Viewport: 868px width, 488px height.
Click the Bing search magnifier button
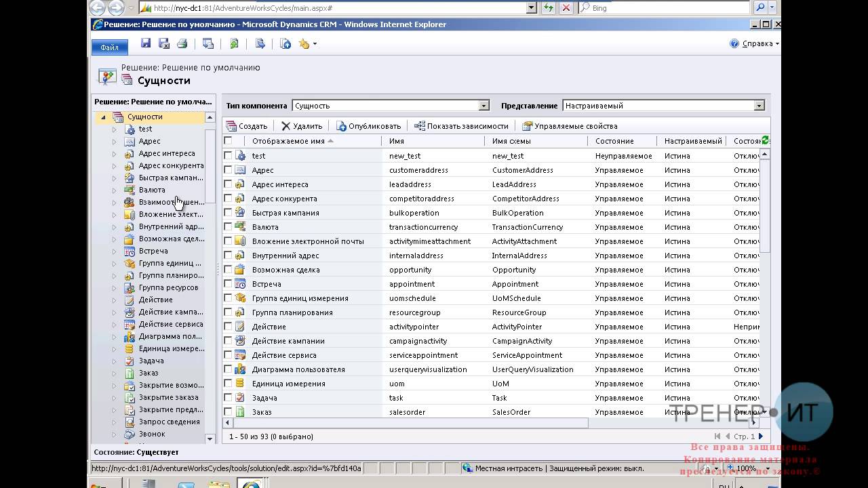tap(761, 8)
